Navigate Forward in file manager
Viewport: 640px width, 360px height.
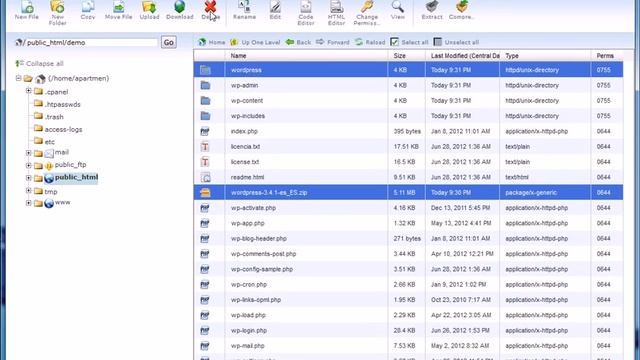coord(333,42)
